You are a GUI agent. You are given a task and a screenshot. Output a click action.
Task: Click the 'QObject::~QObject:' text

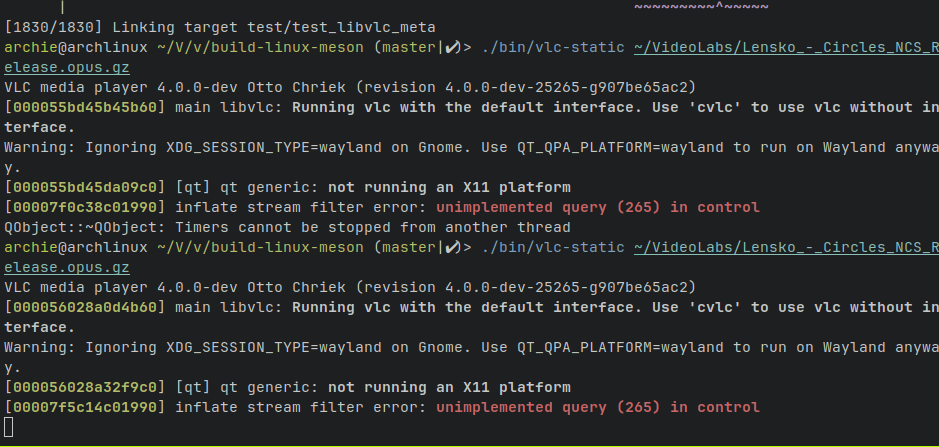coord(84,228)
